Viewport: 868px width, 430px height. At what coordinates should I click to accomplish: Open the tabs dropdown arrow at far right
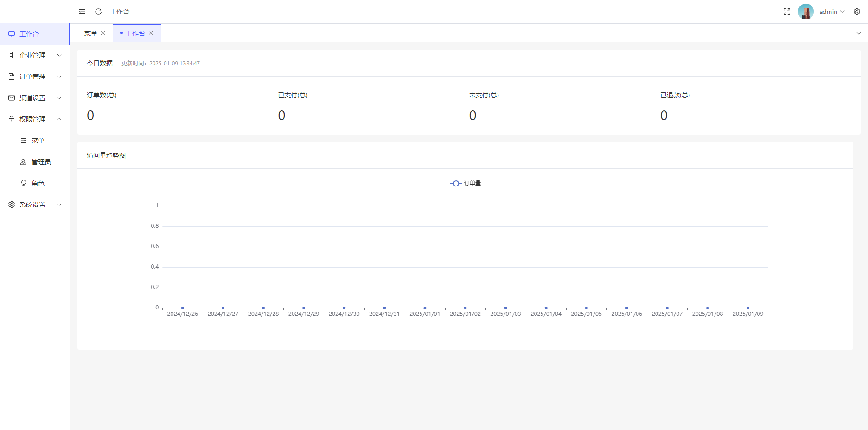click(x=858, y=33)
